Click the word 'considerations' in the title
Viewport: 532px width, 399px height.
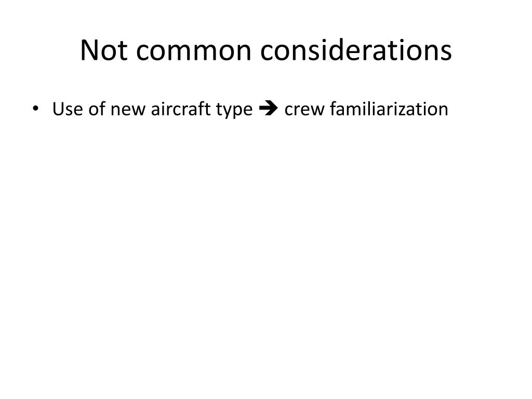(x=356, y=50)
